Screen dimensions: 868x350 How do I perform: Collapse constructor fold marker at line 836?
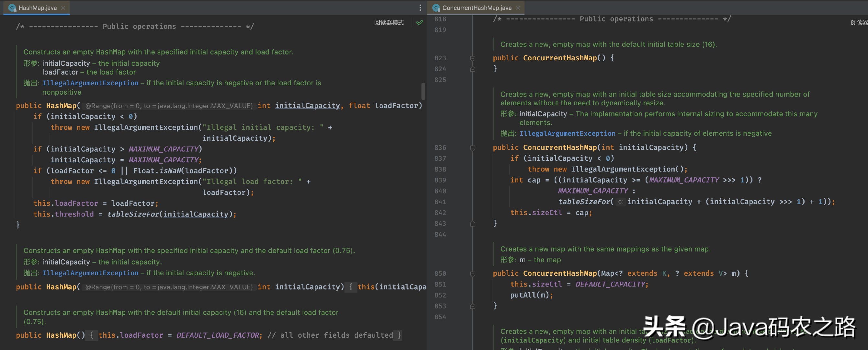coord(472,148)
